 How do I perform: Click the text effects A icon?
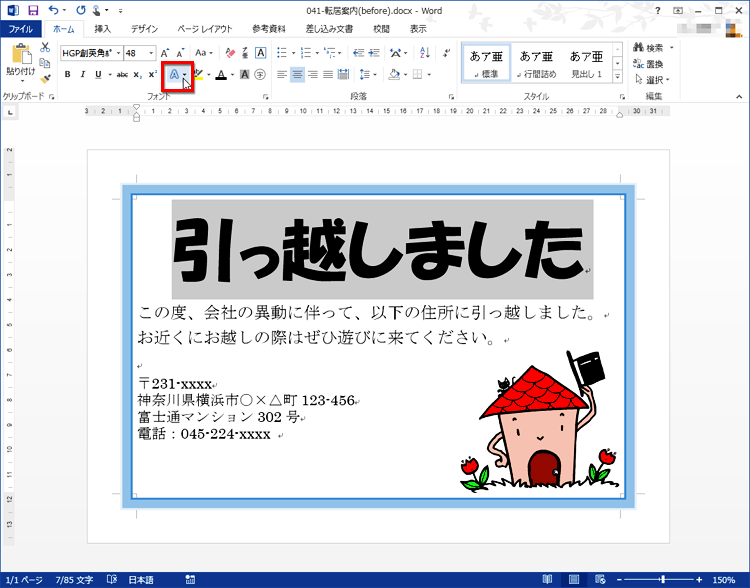tap(174, 75)
